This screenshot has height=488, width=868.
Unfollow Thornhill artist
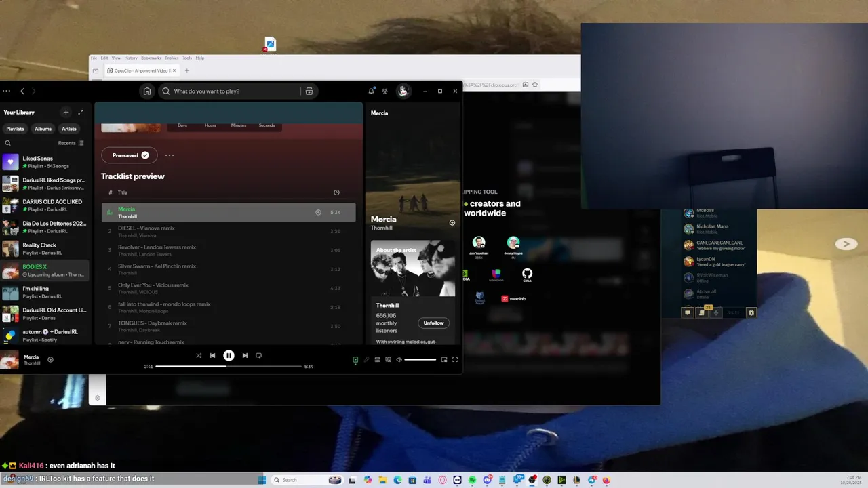(x=433, y=323)
